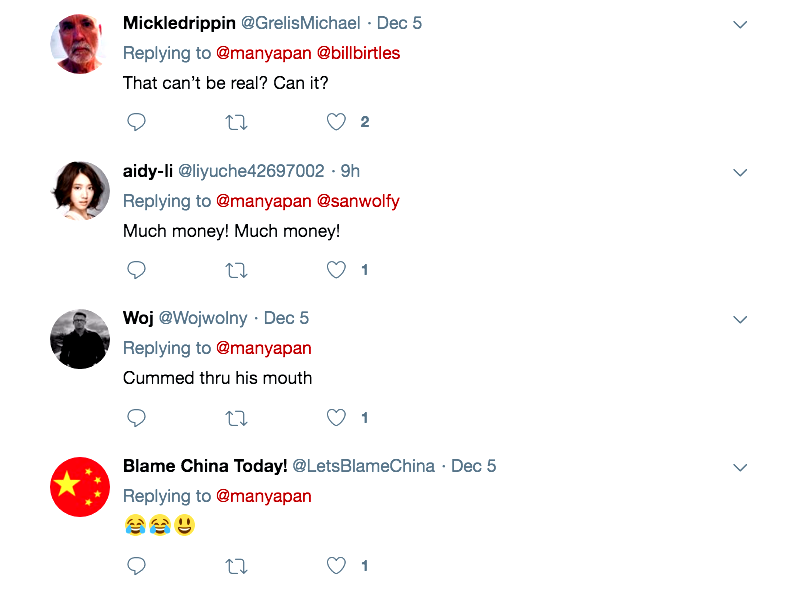Open the @billbirtles mention link
The height and width of the screenshot is (590, 800).
tap(358, 53)
